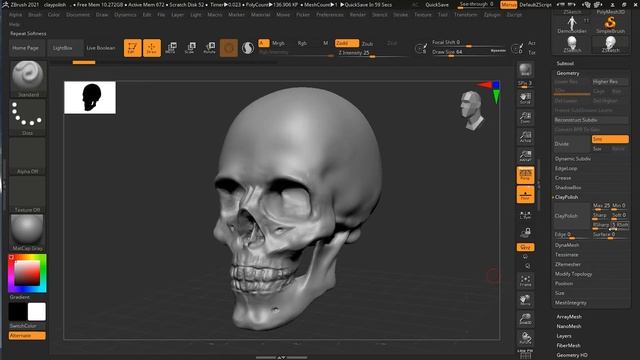
Task: Click the BPR render button
Action: tap(525, 70)
